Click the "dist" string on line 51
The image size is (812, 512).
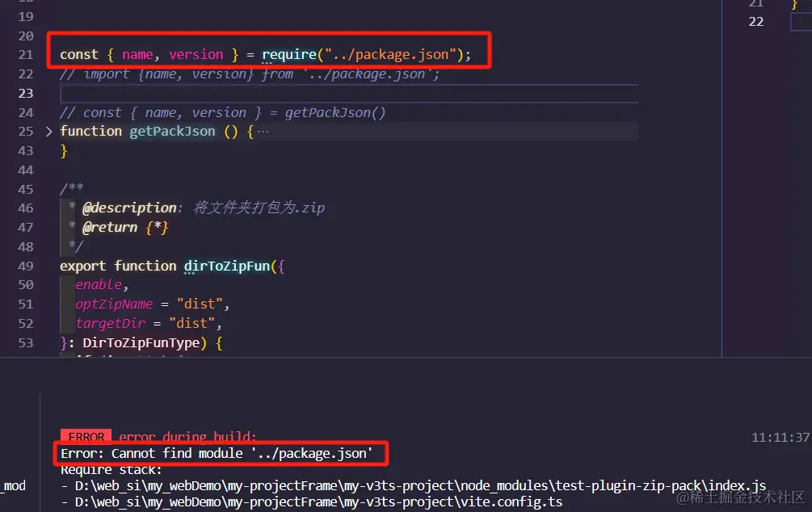click(200, 304)
